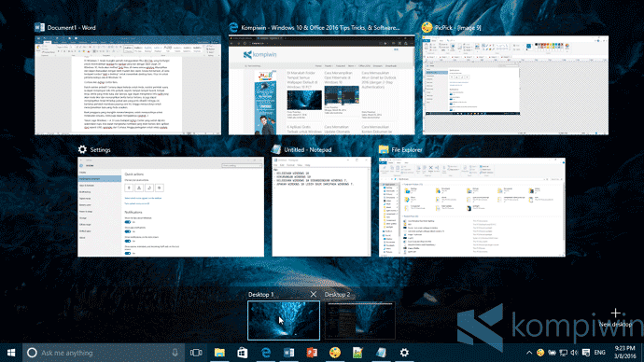Open Settings gear on the taskbar
Image resolution: width=644 pixels, height=362 pixels.
click(404, 353)
